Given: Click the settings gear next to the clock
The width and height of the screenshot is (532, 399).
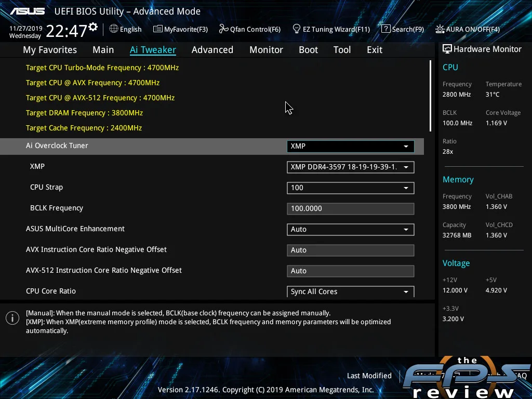Looking at the screenshot, I should point(93,27).
